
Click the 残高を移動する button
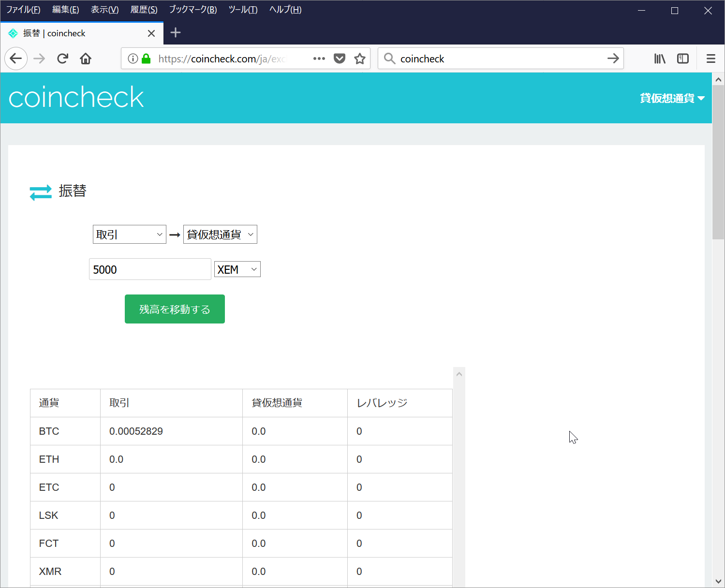point(175,309)
